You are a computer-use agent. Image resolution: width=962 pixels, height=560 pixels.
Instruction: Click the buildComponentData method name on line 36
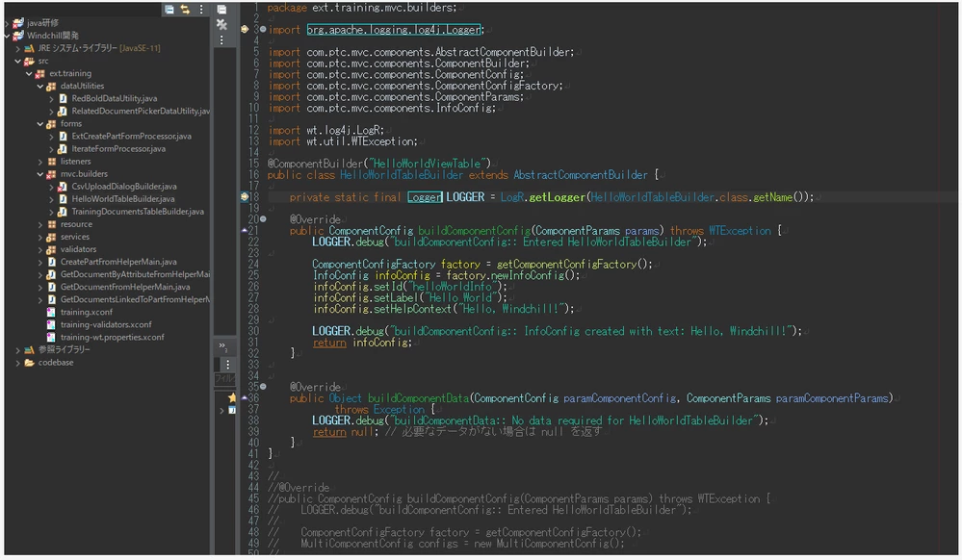419,398
